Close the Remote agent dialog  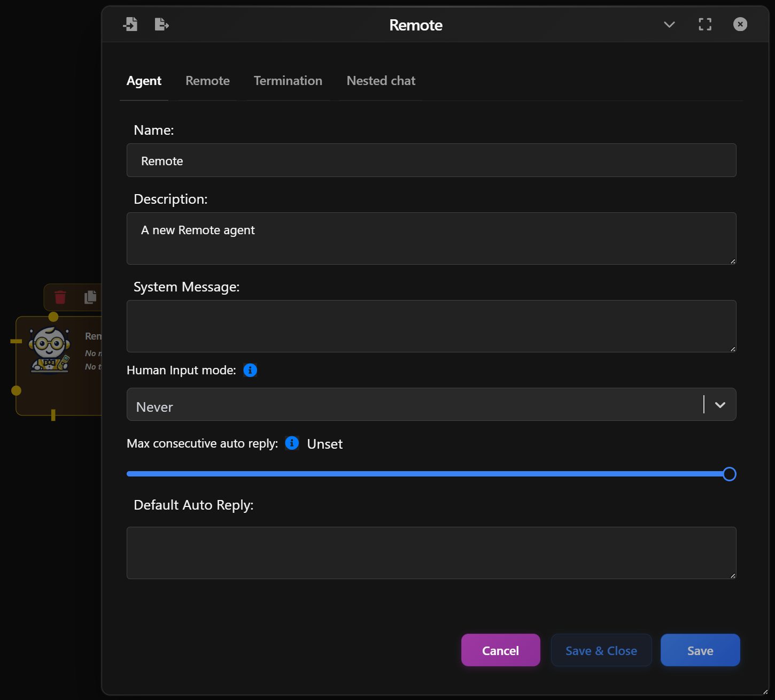[x=740, y=24]
